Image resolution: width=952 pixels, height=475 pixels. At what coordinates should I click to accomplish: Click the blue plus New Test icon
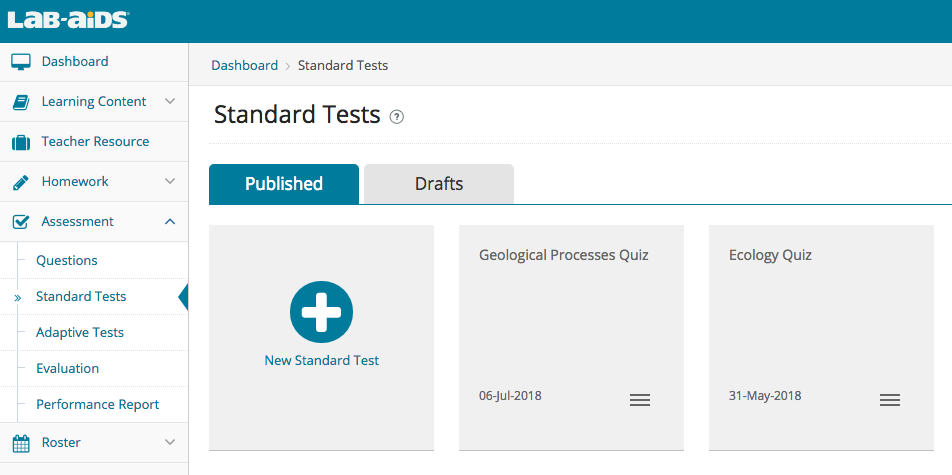click(x=321, y=312)
